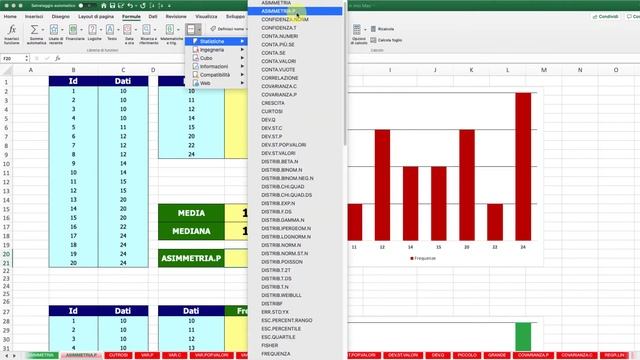Click the Save icon in title bar
The image size is (640, 360).
click(x=112, y=6)
